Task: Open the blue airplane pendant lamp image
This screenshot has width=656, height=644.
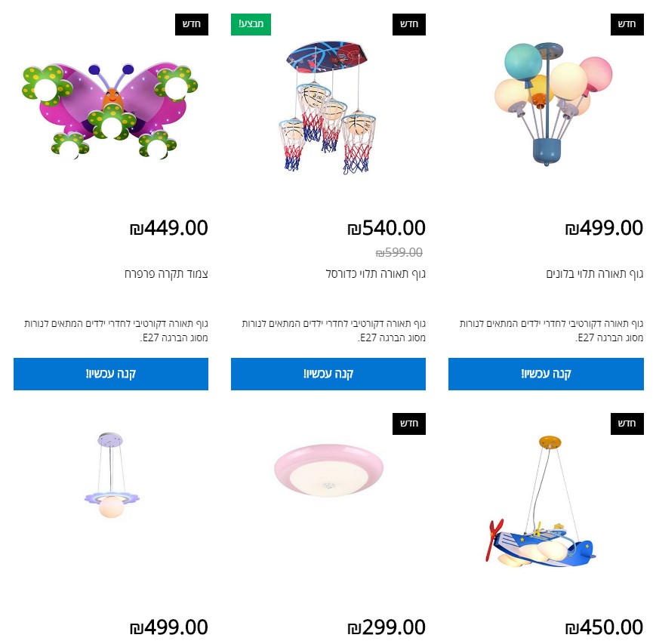Action: point(541,501)
